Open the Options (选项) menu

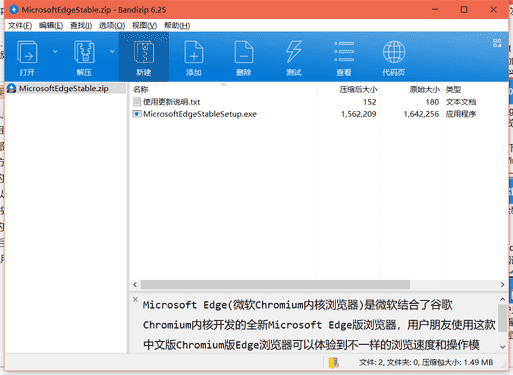point(112,25)
